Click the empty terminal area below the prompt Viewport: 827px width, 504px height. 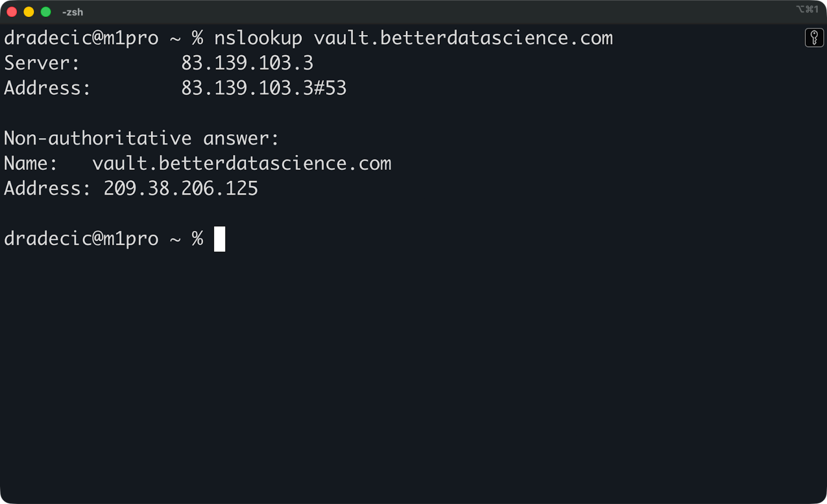point(413,361)
